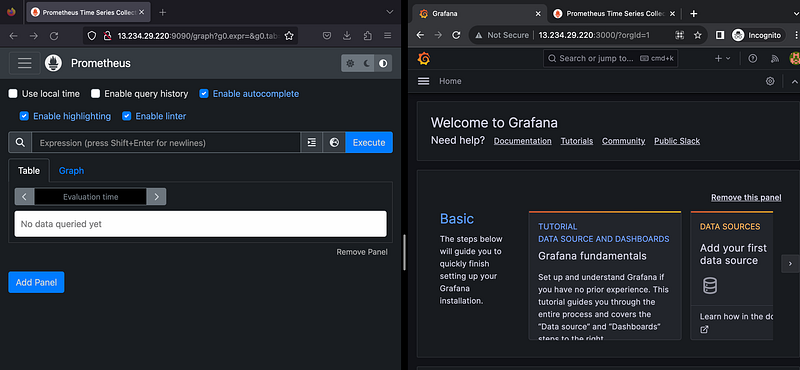Open Firefox Pocket save icon

327,36
